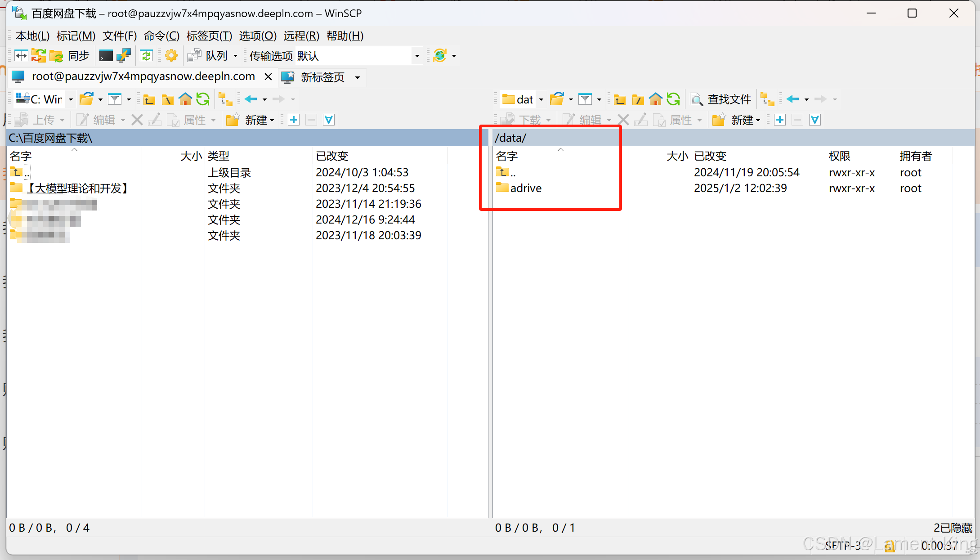Sort remote files by 已改变 column header
This screenshot has width=980, height=560.
click(710, 156)
